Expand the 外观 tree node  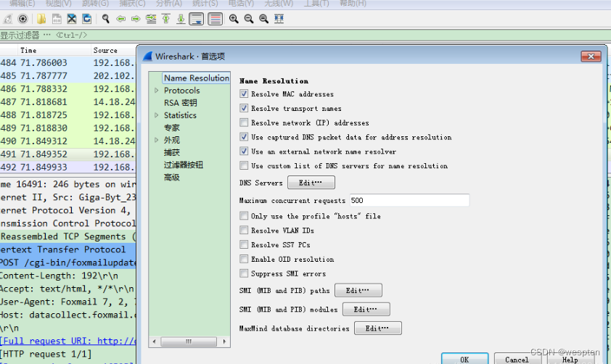(157, 140)
